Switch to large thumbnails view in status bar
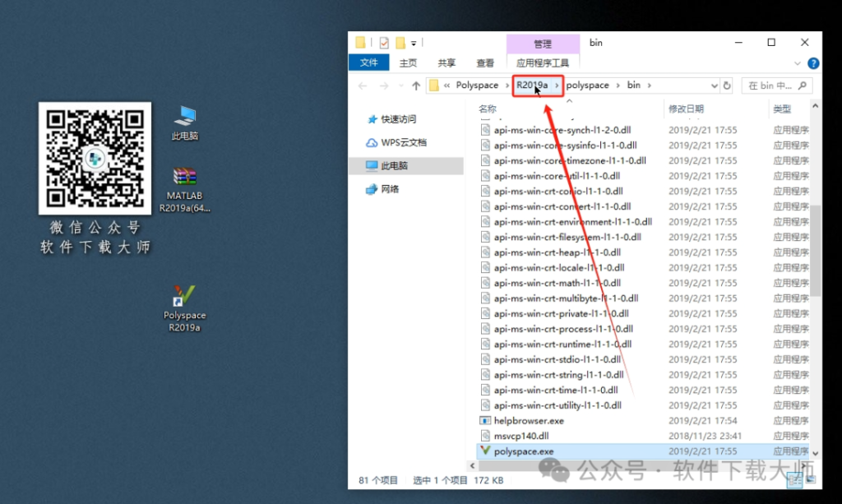Viewport: 842px width, 504px height. click(x=811, y=480)
